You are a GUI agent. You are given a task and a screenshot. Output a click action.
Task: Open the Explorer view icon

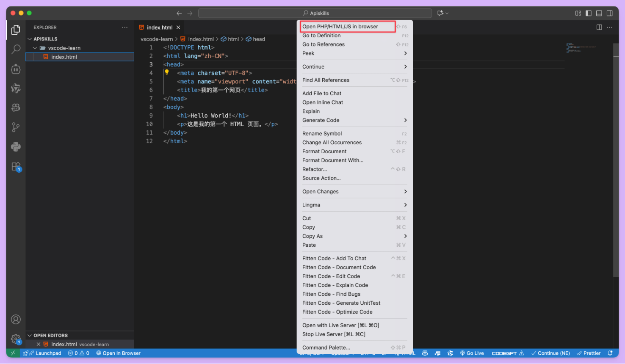(x=16, y=30)
